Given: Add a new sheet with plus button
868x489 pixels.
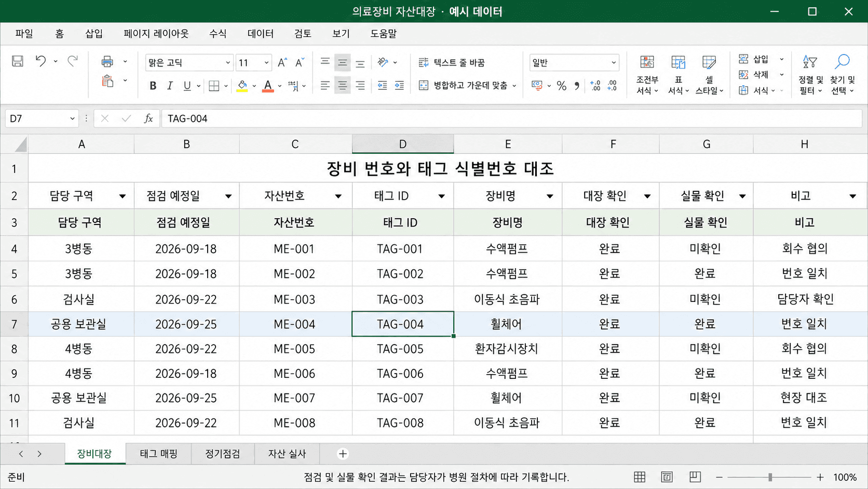Looking at the screenshot, I should pyautogui.click(x=343, y=454).
